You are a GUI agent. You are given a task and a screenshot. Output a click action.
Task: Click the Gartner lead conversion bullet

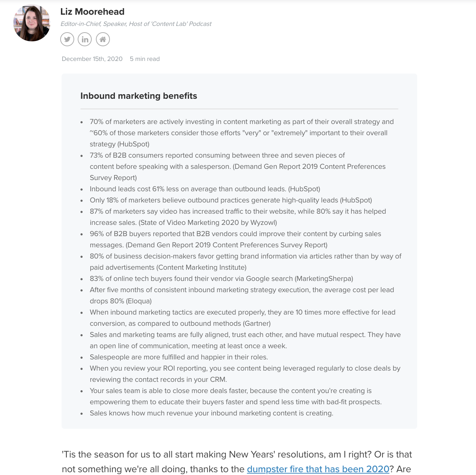[x=243, y=318]
